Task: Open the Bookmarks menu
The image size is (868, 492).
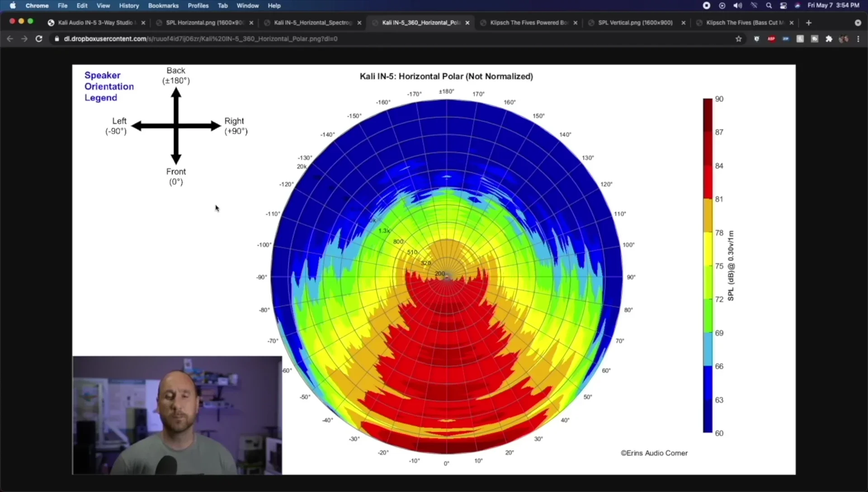Action: click(163, 5)
